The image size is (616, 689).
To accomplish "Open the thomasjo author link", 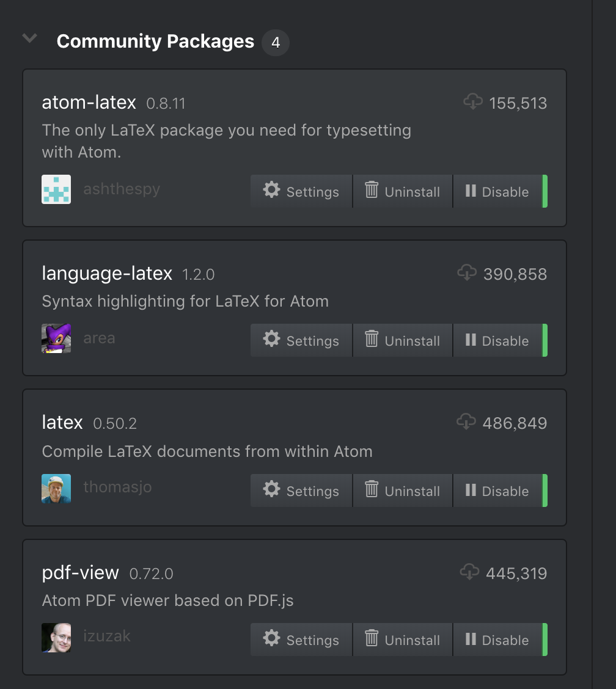I will (x=117, y=487).
